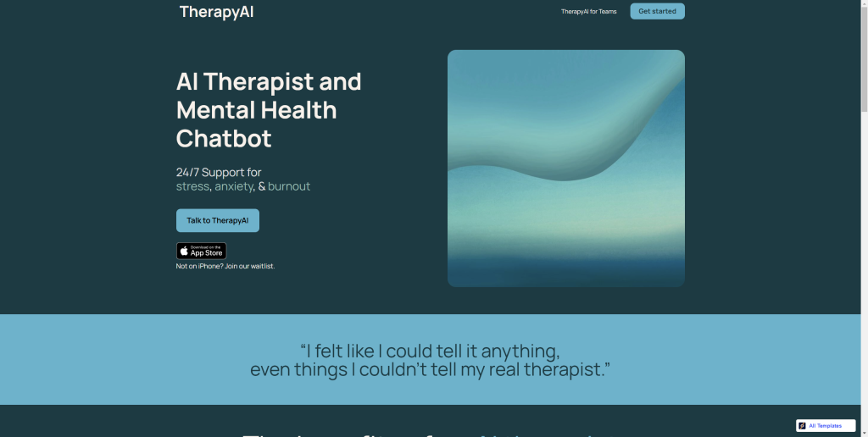Click the 24/7 Support for text

219,172
